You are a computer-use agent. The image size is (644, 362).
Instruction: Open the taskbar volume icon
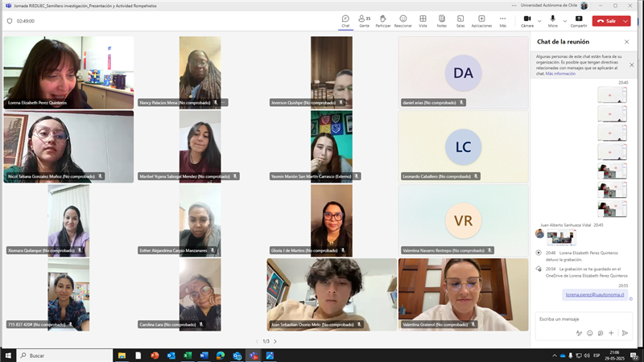[x=587, y=356]
